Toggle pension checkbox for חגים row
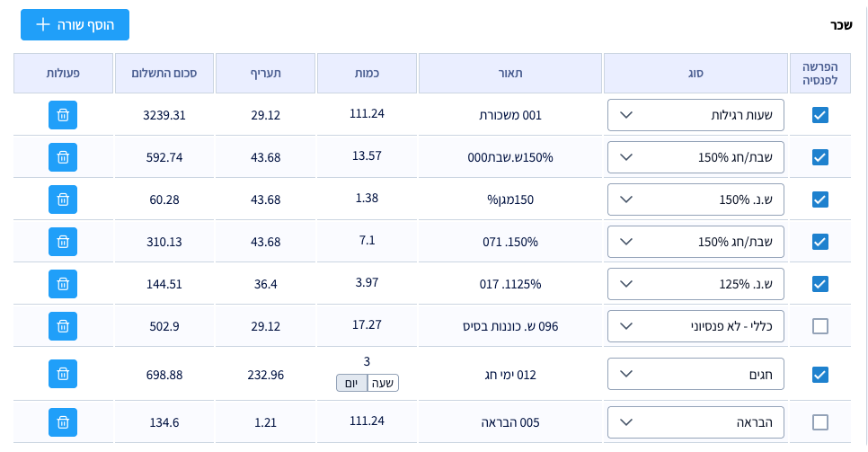This screenshot has width=868, height=452. pos(819,374)
